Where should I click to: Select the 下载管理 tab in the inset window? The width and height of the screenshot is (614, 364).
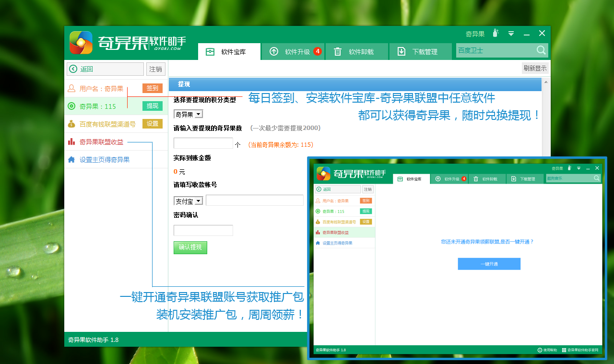tap(525, 179)
